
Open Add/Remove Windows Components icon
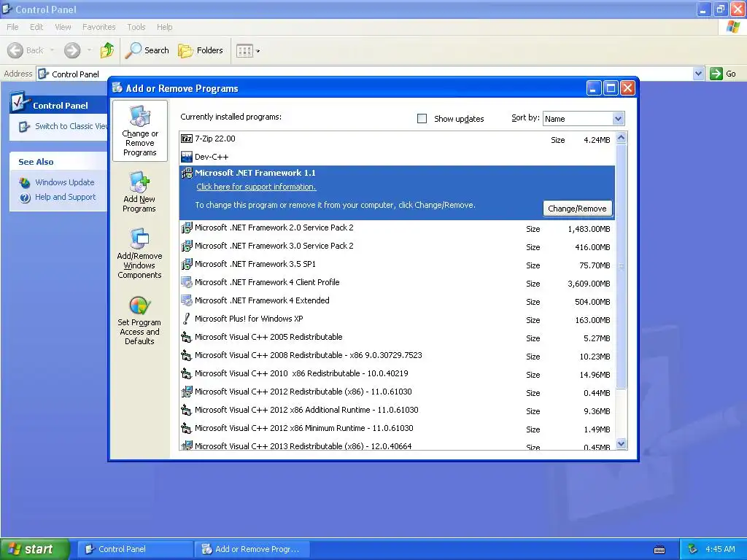[x=139, y=253]
